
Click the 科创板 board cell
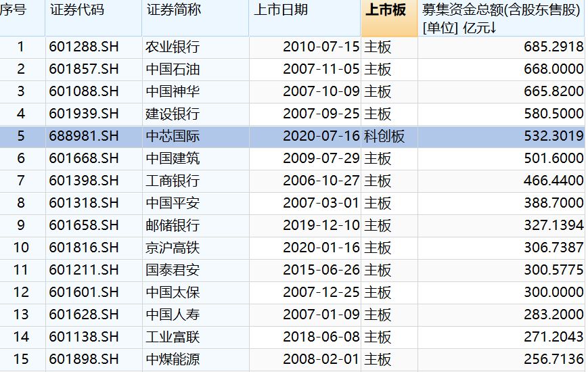389,137
